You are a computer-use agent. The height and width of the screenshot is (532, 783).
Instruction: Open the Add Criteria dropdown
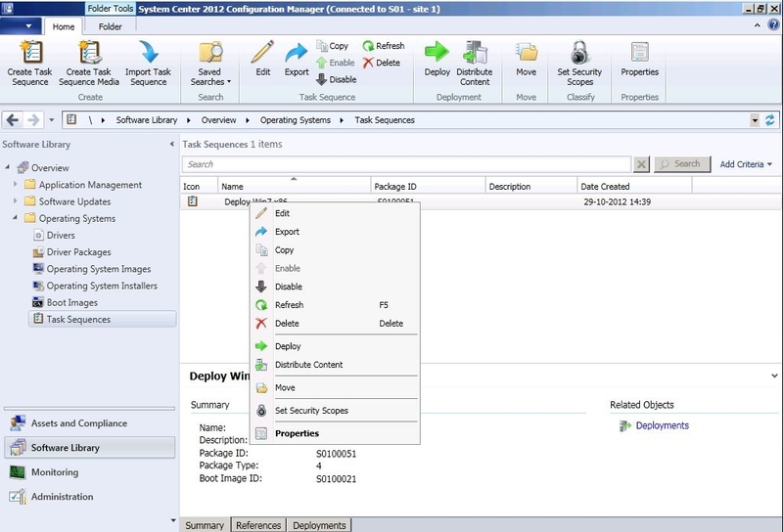tap(746, 164)
